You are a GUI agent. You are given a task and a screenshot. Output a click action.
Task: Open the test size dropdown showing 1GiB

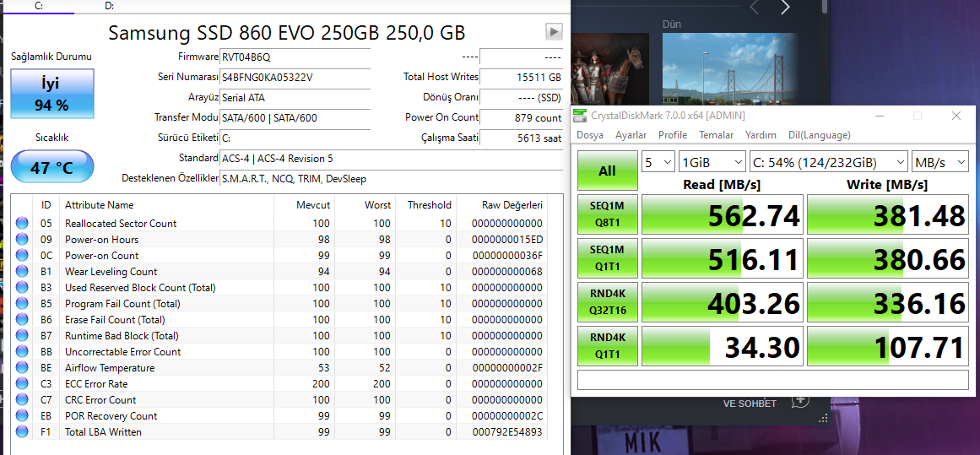(712, 162)
